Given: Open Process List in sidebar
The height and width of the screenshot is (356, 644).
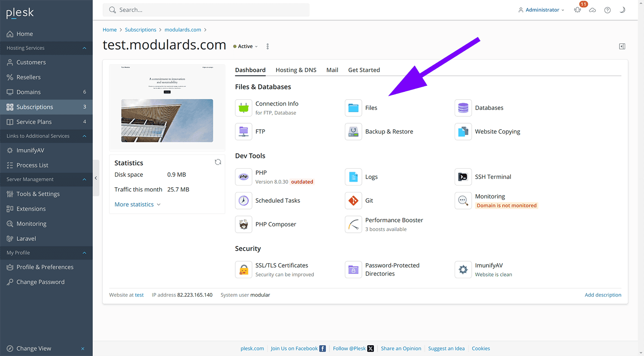Looking at the screenshot, I should (x=46, y=165).
